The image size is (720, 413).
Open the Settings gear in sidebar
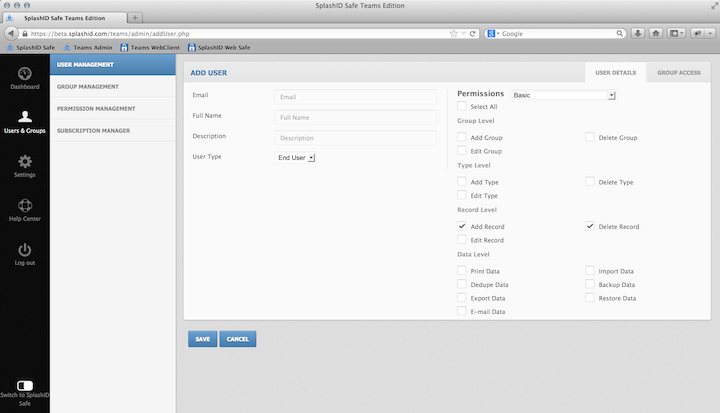click(25, 161)
